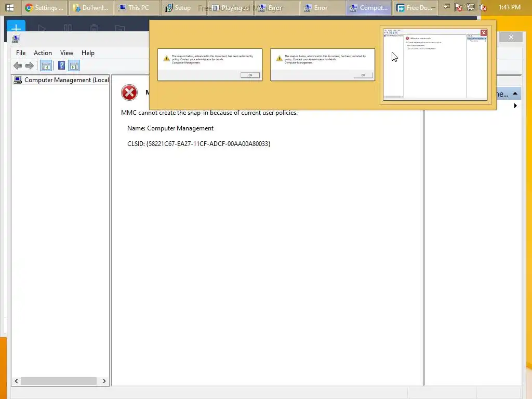Click the trash icon in Free Download Manager

coord(94,28)
